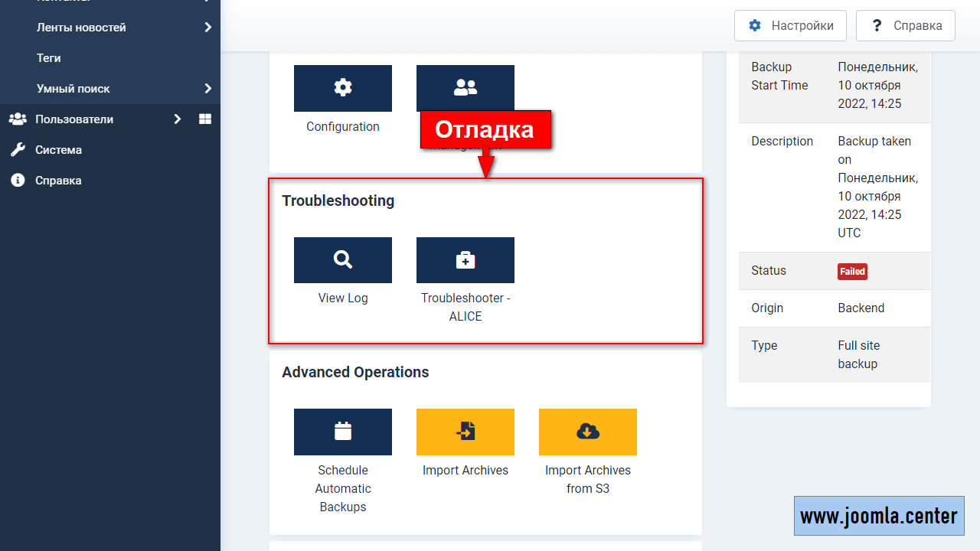This screenshot has height=551, width=980.
Task: Click the www.joomla.center watermark
Action: tap(879, 516)
